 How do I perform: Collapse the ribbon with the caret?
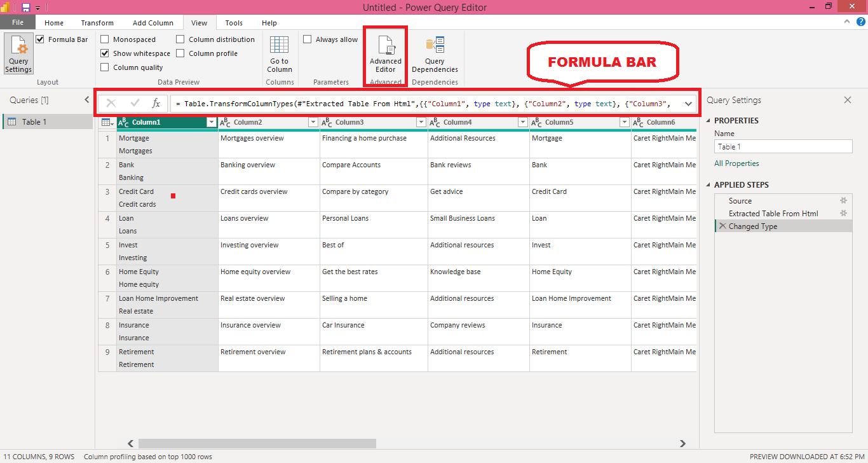click(847, 22)
